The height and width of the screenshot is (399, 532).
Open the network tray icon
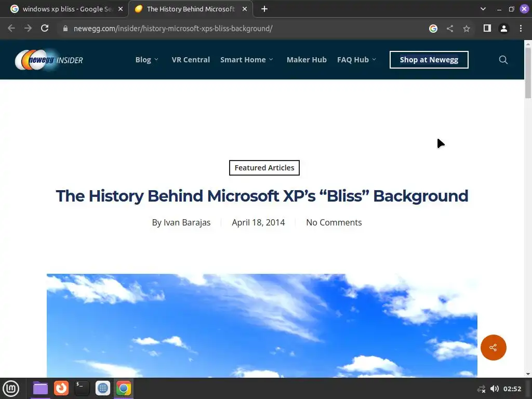[x=481, y=389]
